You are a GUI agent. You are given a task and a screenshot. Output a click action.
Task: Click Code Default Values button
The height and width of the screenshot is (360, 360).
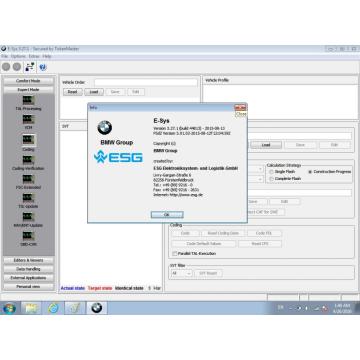(x=204, y=244)
